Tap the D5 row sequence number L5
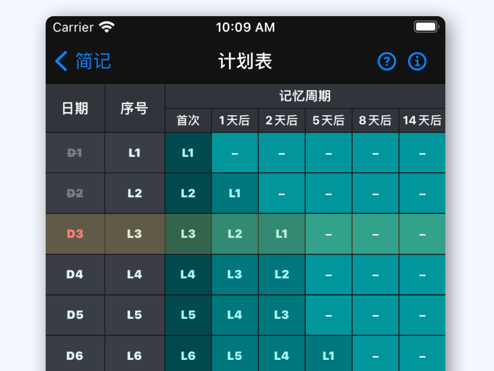The width and height of the screenshot is (494, 371). 135,315
